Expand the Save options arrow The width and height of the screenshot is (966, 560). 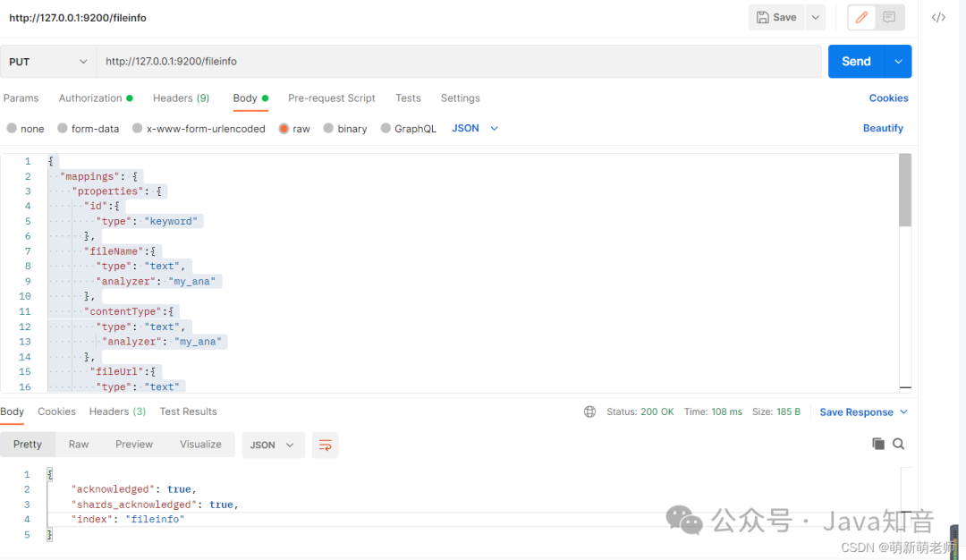[x=815, y=17]
